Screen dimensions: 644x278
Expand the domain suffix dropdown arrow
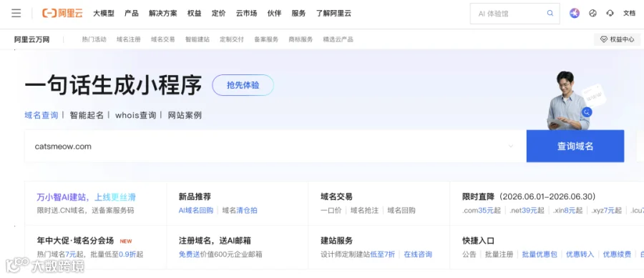point(511,146)
